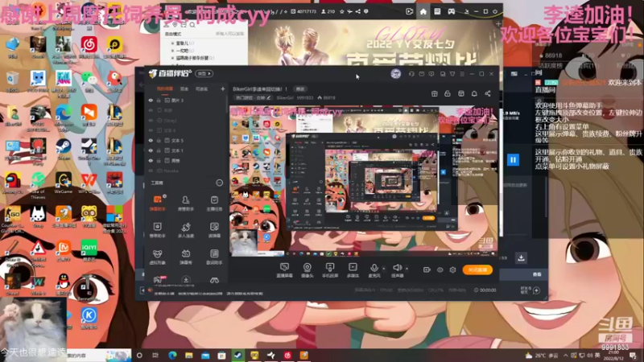
Task: Switch to the second scene tab
Action: click(x=184, y=88)
